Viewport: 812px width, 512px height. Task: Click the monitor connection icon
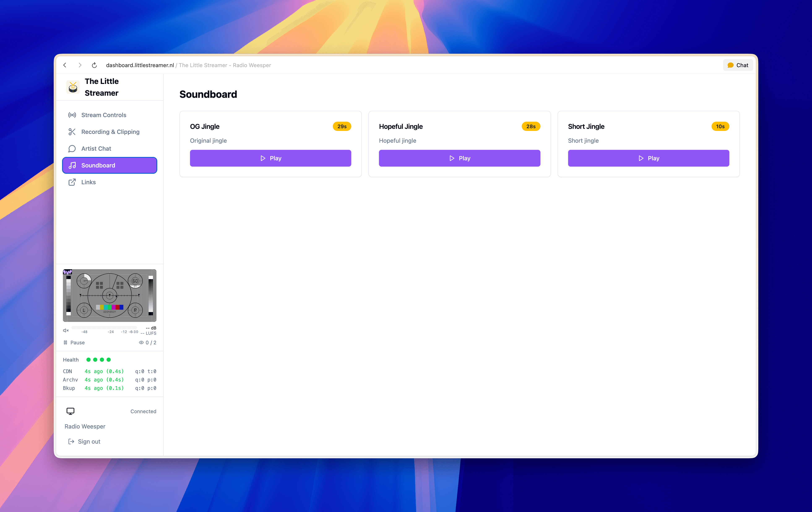coord(70,411)
